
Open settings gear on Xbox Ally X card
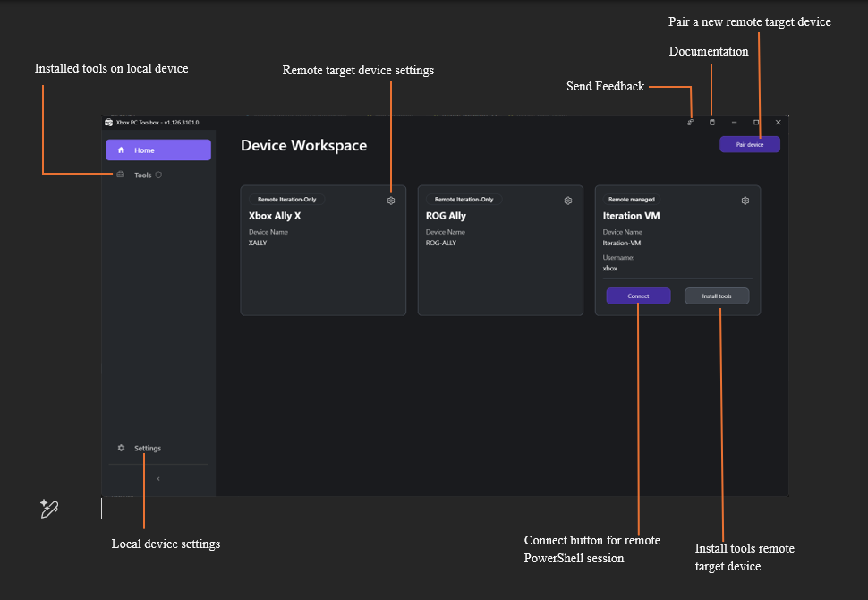point(391,201)
